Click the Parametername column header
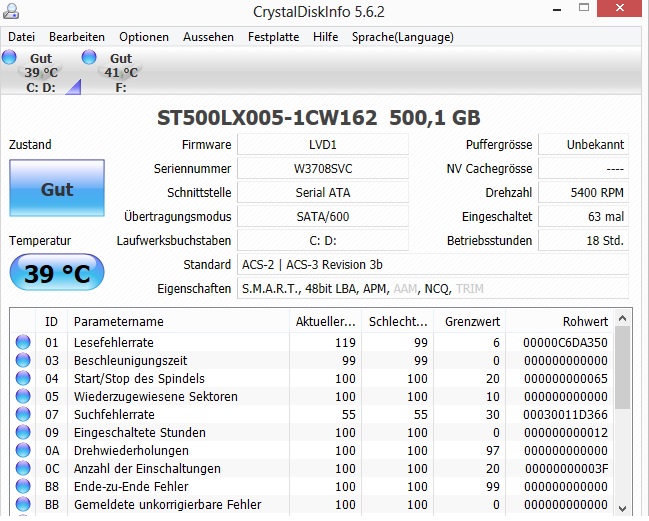649x521 pixels. [x=178, y=322]
